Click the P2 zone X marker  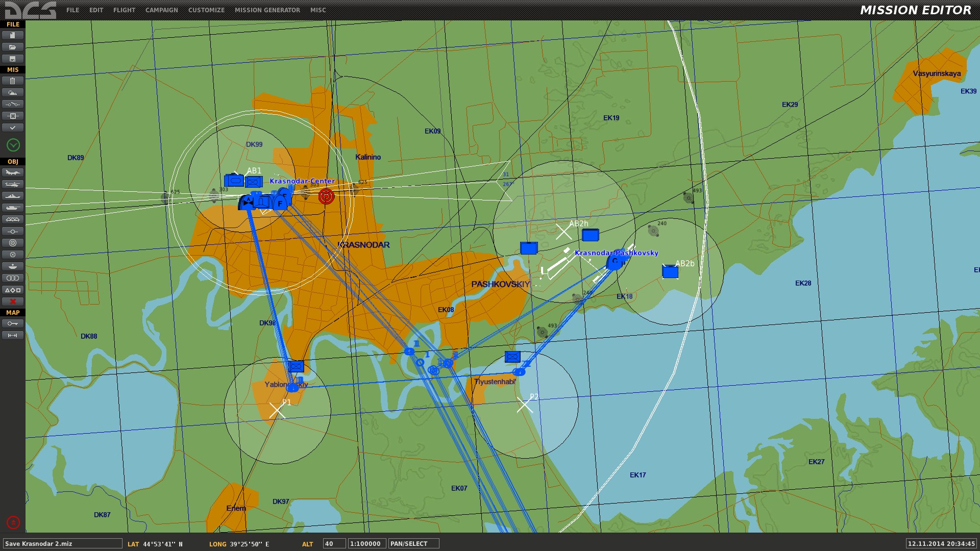[524, 405]
